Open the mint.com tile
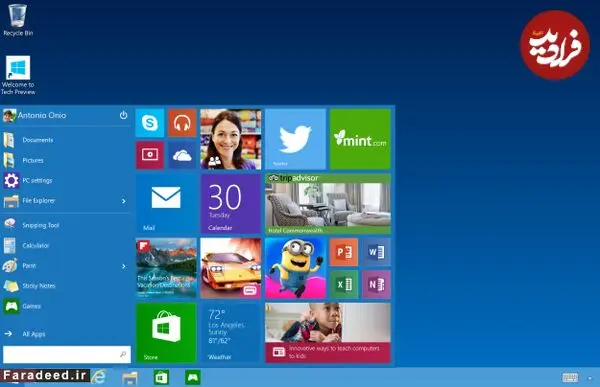Screen dimensions: 600x387 coord(360,139)
